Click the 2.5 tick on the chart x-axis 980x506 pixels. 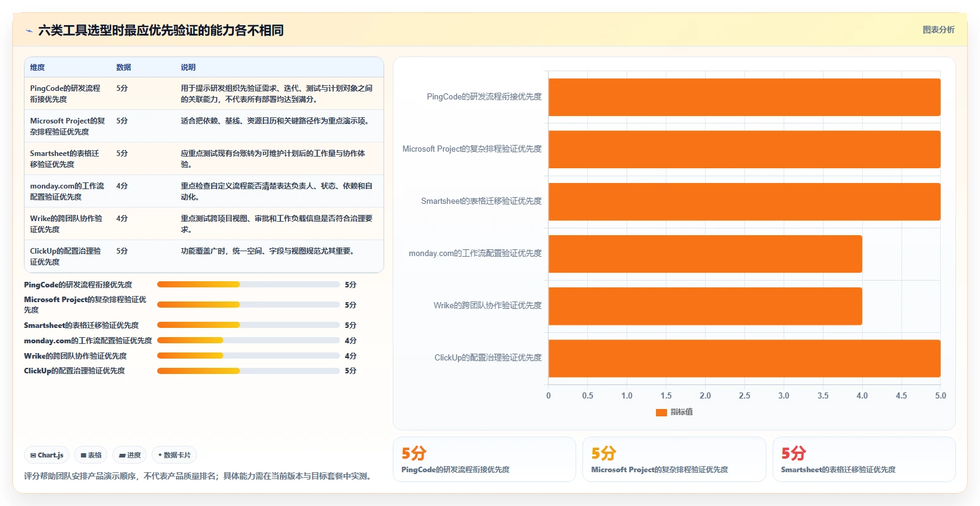(744, 396)
